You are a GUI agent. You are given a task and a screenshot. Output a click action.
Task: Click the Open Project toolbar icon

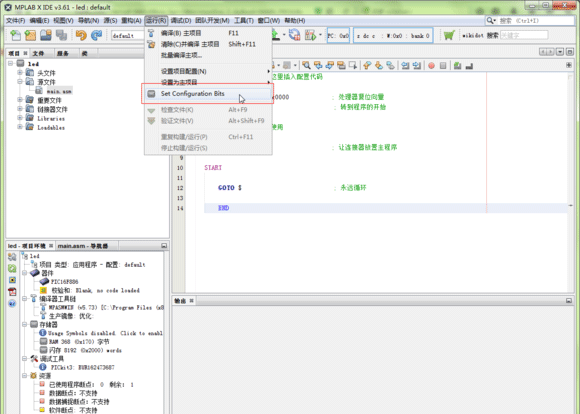pyautogui.click(x=46, y=35)
